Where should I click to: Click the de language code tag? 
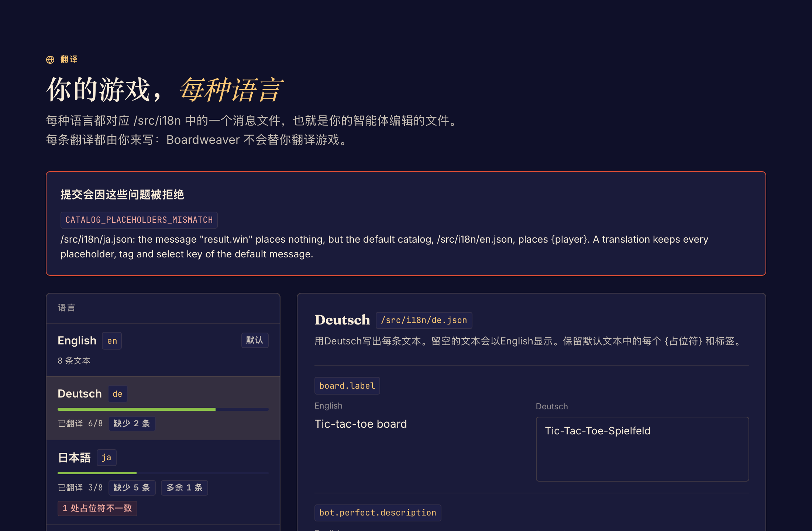tap(117, 394)
